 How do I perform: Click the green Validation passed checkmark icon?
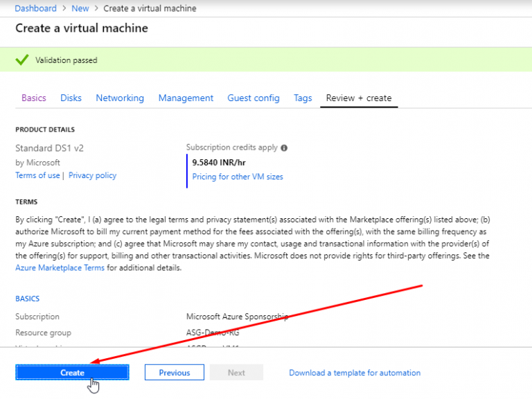[x=21, y=60]
